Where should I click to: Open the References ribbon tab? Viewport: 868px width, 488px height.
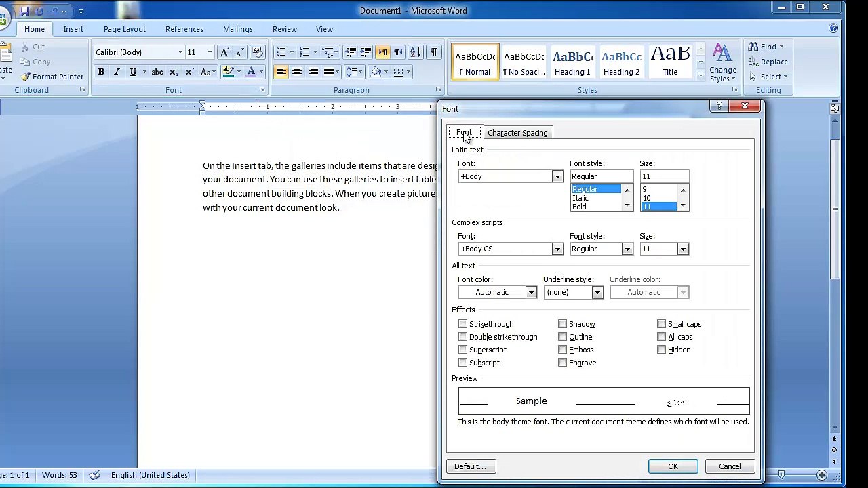184,29
